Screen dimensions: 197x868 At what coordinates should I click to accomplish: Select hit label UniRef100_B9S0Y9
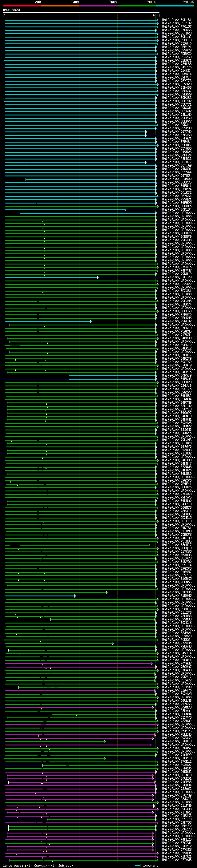tap(177, 50)
